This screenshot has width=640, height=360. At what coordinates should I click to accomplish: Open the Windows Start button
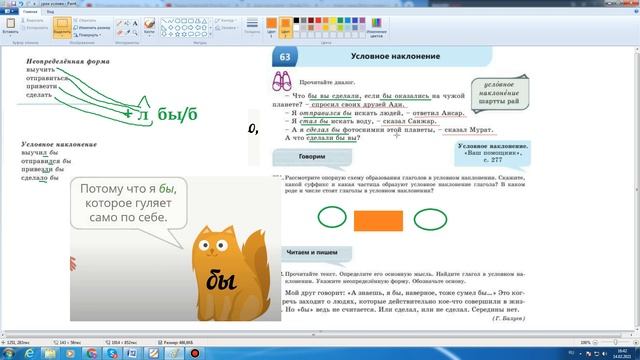click(x=8, y=353)
